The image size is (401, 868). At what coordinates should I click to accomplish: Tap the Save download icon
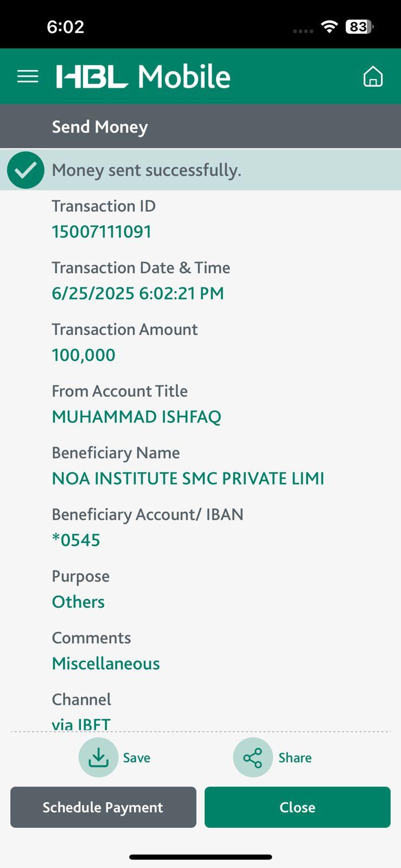pos(98,757)
